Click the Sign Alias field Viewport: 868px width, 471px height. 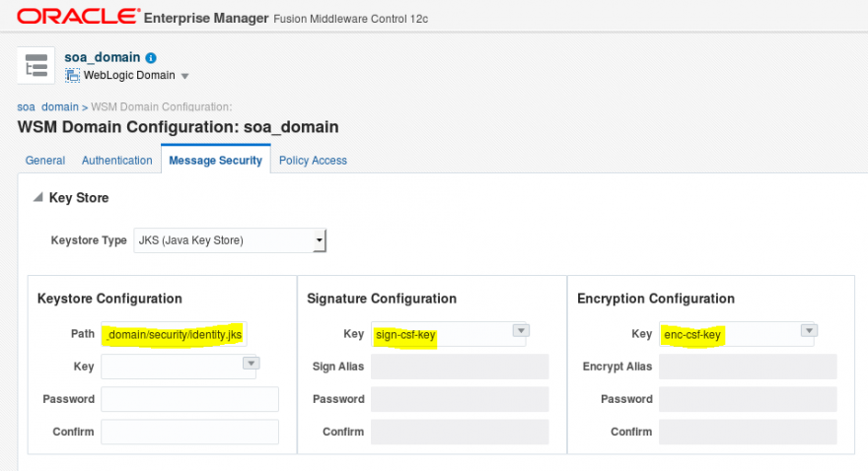point(460,367)
